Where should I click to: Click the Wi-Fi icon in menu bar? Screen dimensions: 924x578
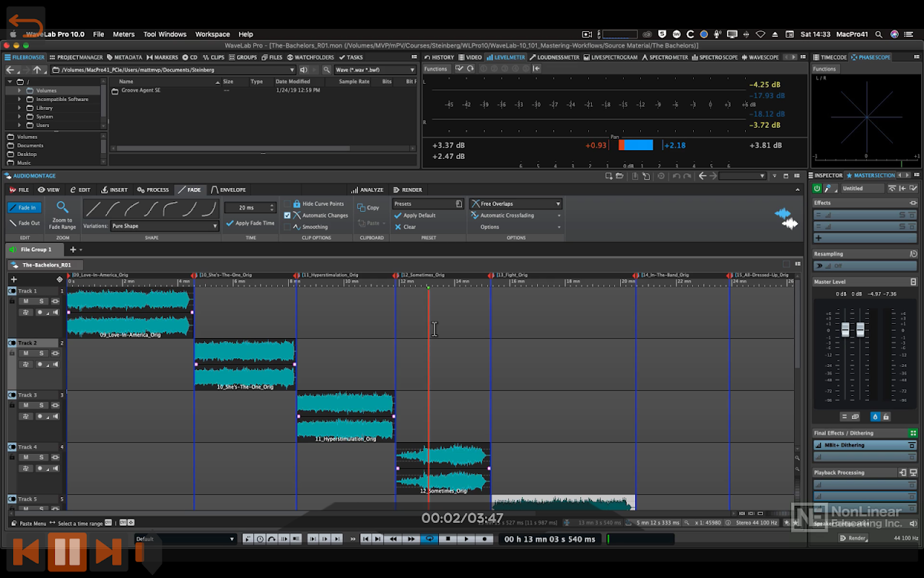pyautogui.click(x=760, y=34)
